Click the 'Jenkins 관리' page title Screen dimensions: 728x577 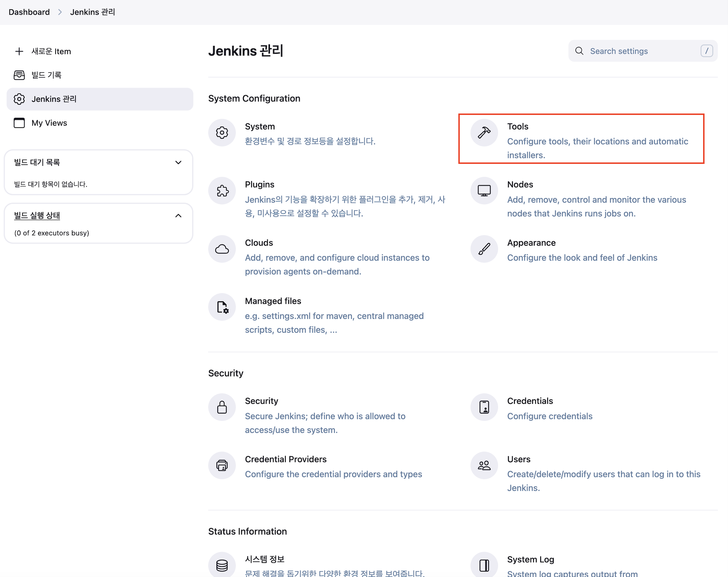(x=245, y=51)
